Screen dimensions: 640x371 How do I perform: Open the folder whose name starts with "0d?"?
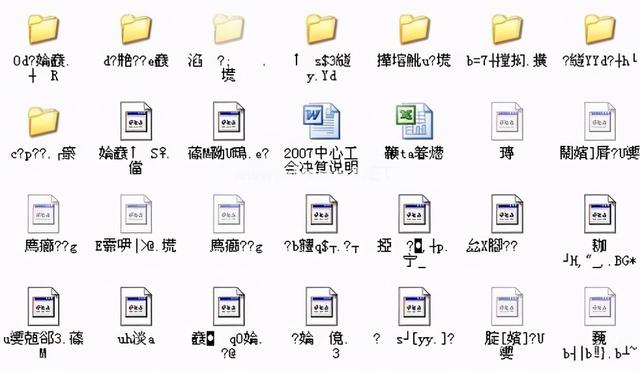43,30
